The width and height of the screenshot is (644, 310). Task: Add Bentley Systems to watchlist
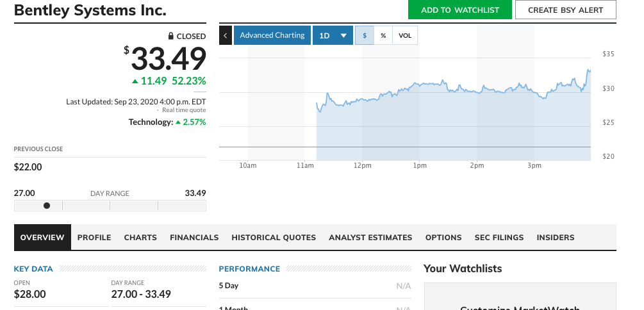[459, 10]
